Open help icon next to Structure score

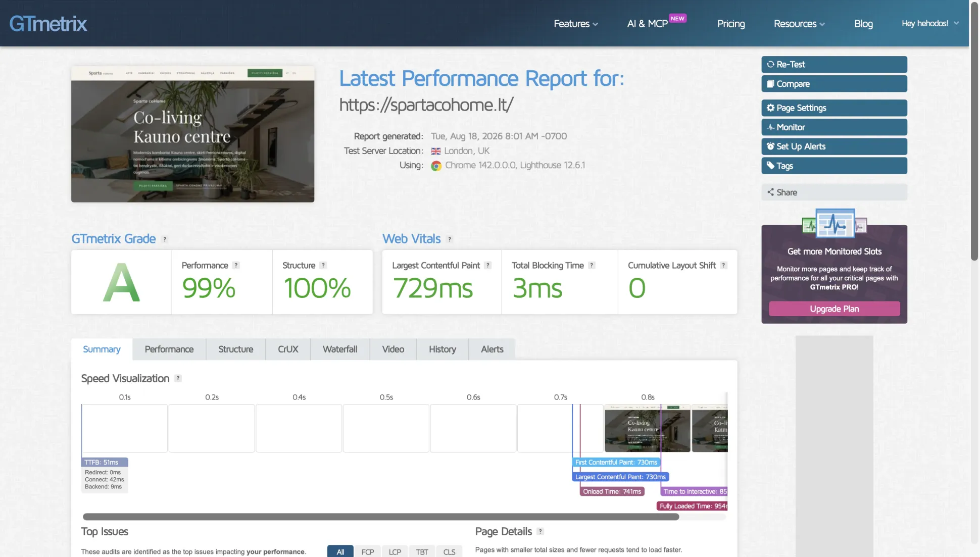click(x=323, y=266)
